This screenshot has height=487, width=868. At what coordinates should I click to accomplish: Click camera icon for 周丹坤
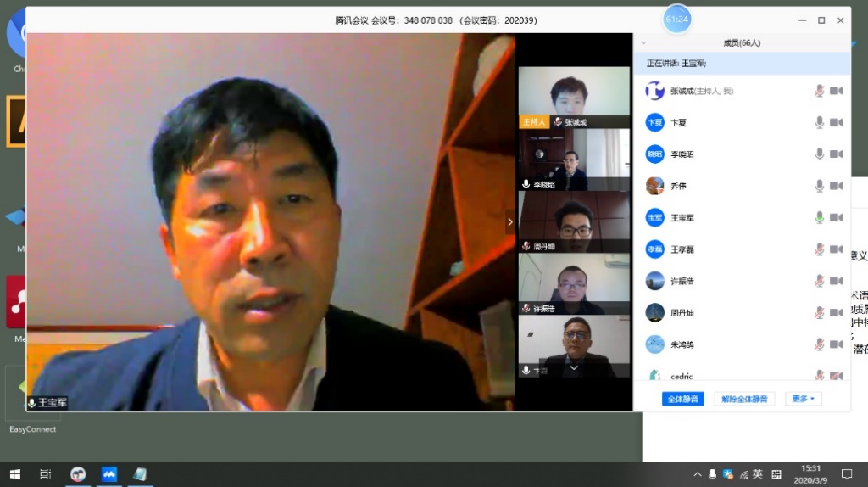836,313
